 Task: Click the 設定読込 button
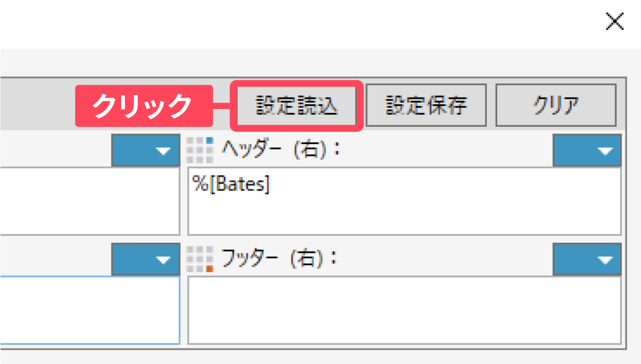coord(297,105)
